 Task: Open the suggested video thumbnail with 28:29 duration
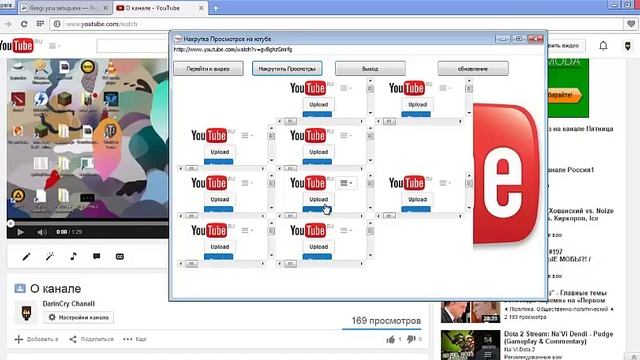pos(470,312)
